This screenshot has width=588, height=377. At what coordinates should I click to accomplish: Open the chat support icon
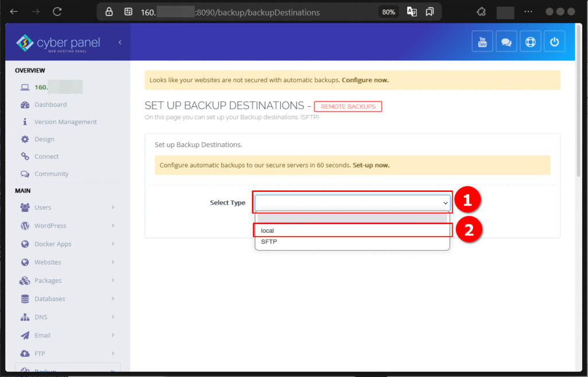tap(506, 41)
